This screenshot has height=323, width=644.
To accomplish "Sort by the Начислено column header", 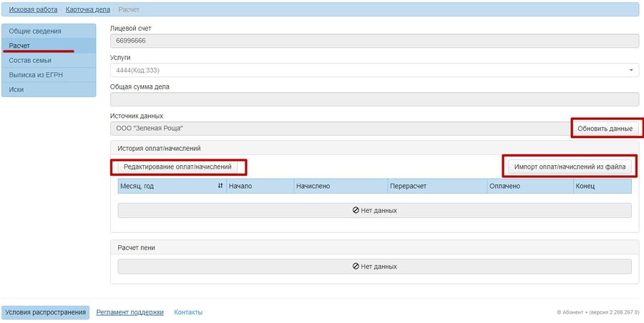I will tap(341, 186).
